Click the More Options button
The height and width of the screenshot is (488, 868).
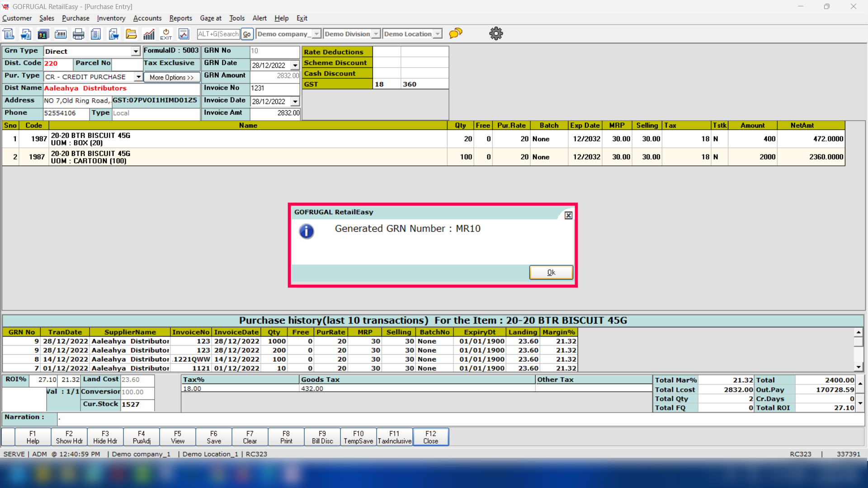tap(171, 77)
